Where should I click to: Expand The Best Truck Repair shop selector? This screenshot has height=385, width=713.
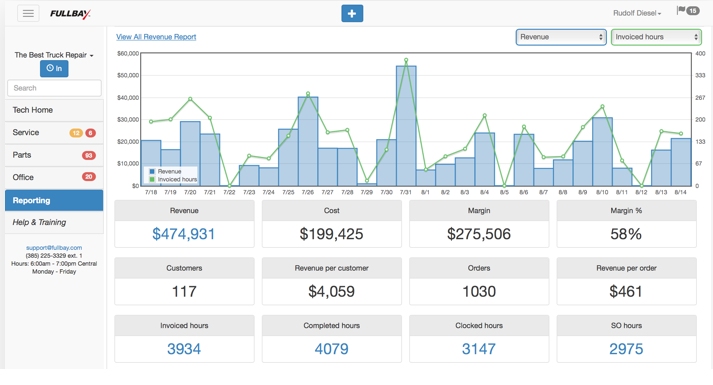point(54,55)
